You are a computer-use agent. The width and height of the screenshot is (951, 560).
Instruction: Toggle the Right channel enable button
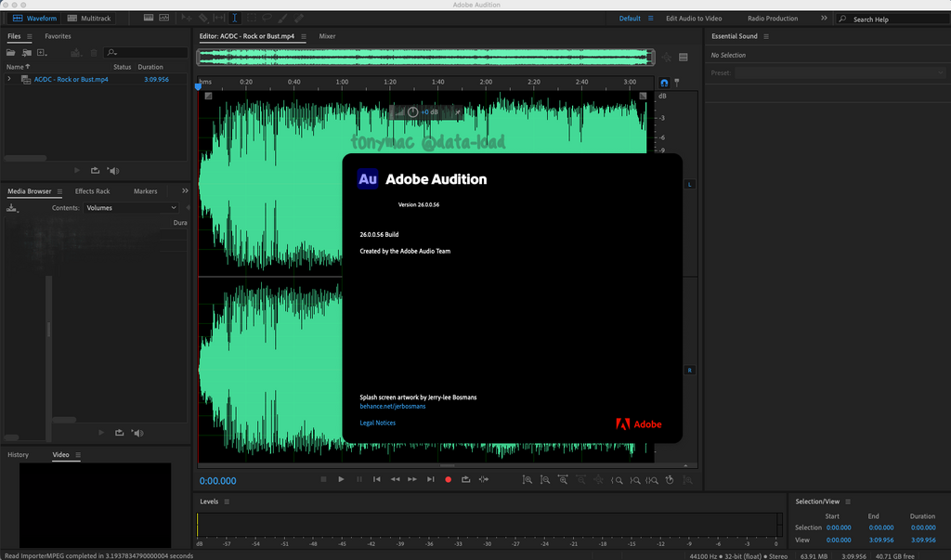pyautogui.click(x=690, y=371)
